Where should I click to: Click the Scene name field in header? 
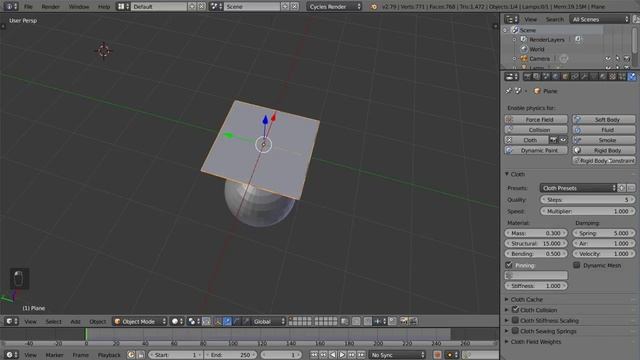(x=252, y=7)
